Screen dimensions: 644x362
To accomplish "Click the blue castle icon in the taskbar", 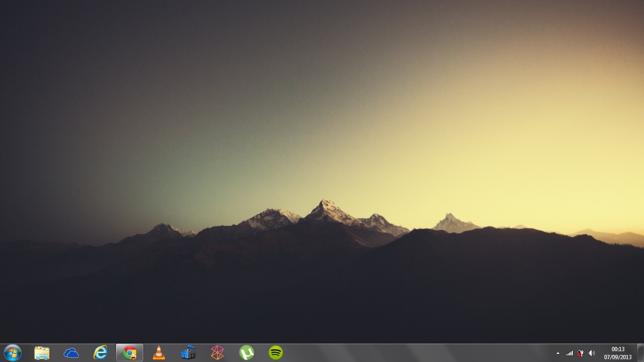I will 188,353.
